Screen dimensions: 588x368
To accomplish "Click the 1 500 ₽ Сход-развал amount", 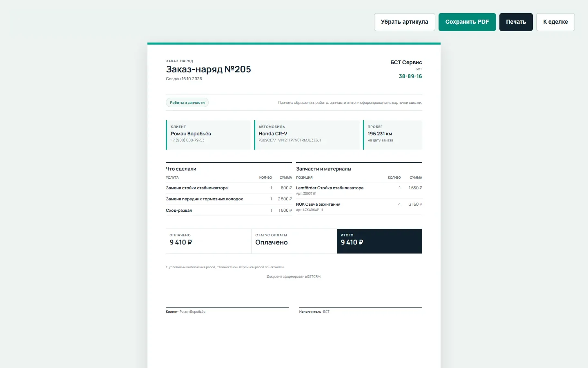I will (x=285, y=211).
